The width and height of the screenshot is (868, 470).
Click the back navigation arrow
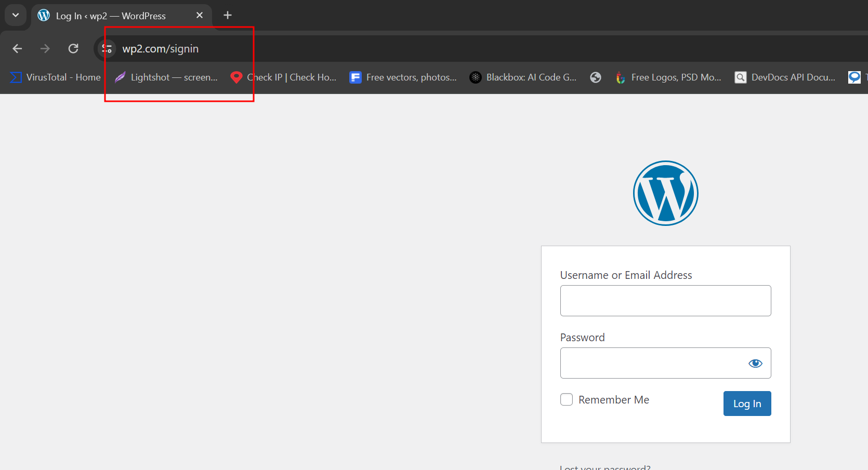(x=17, y=49)
